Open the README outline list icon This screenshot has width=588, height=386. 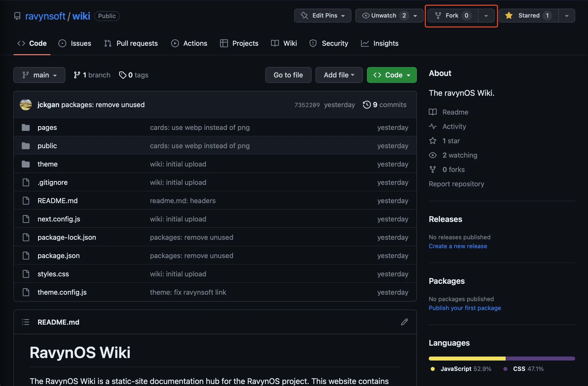point(26,322)
